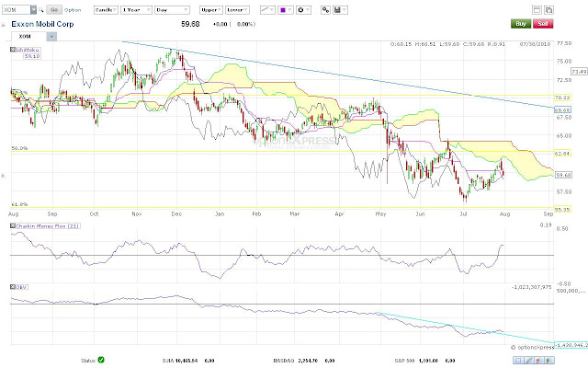Click the 70.32 Fibonacci level label
The width and height of the screenshot is (588, 368).
click(x=562, y=98)
